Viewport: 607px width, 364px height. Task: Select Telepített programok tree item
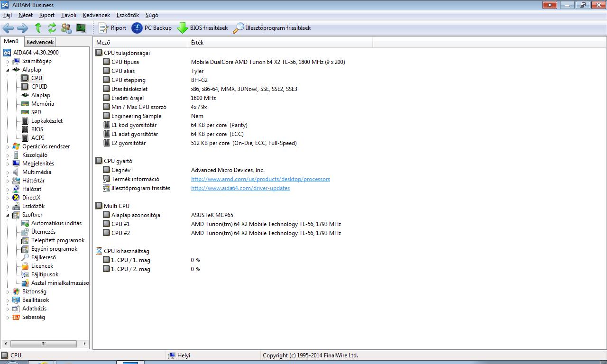point(58,240)
